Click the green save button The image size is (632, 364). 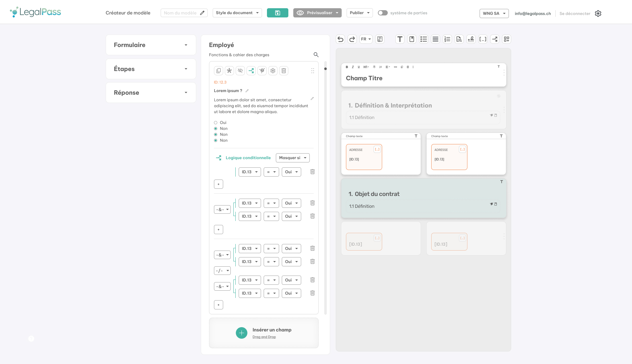tap(277, 13)
